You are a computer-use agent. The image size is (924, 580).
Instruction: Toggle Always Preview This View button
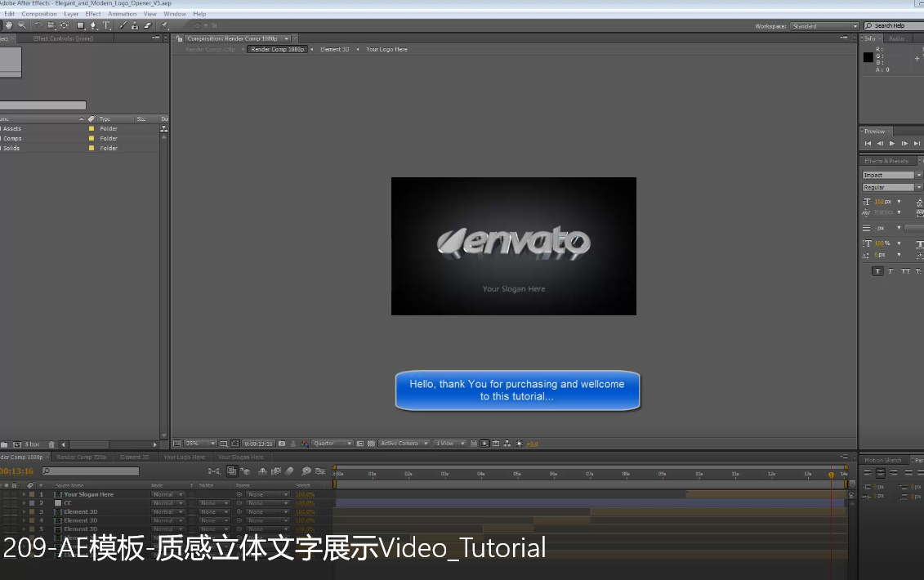pyautogui.click(x=176, y=444)
